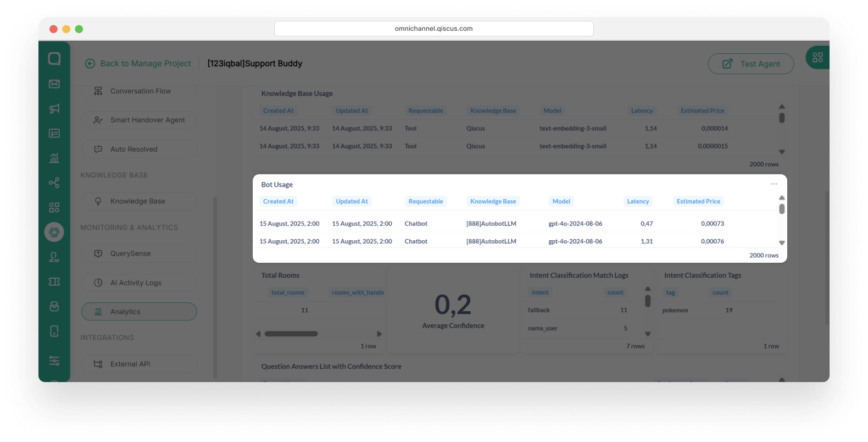Select Knowledge Base in sidebar menu
The width and height of the screenshot is (868, 442).
[139, 201]
